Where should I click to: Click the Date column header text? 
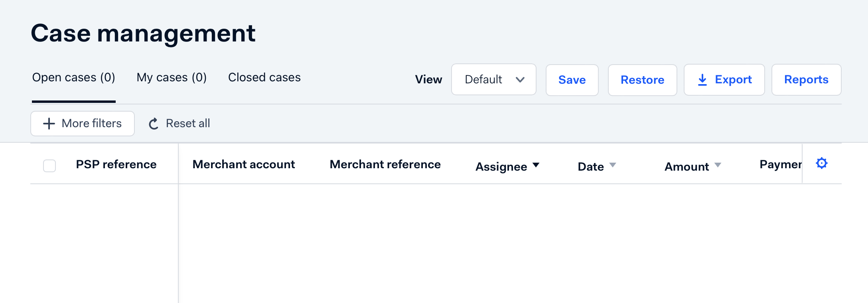click(591, 167)
